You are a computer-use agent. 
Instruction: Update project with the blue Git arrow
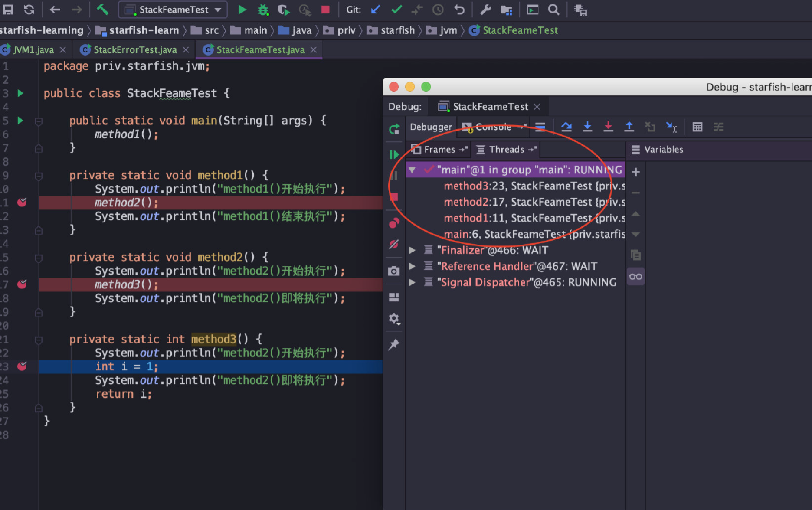pos(376,10)
